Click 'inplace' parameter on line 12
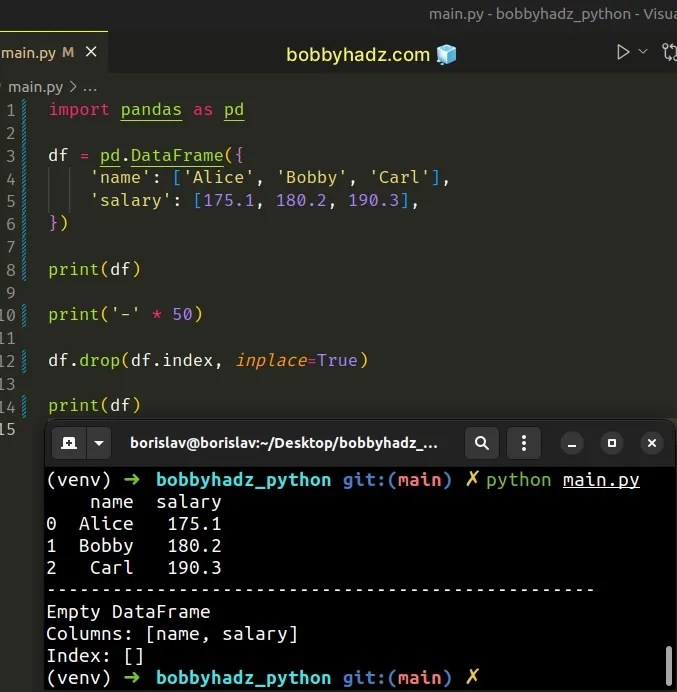Viewport: 677px width, 692px height. coord(271,361)
